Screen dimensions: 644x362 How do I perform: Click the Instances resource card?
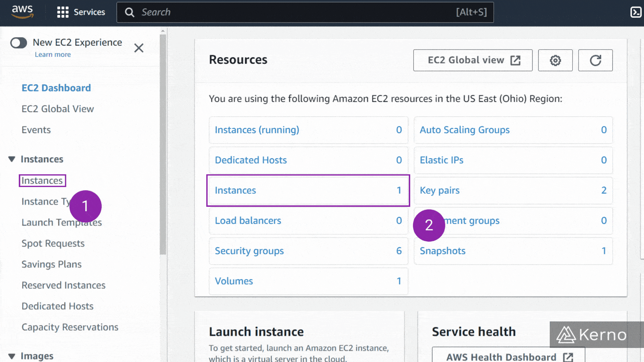(308, 190)
